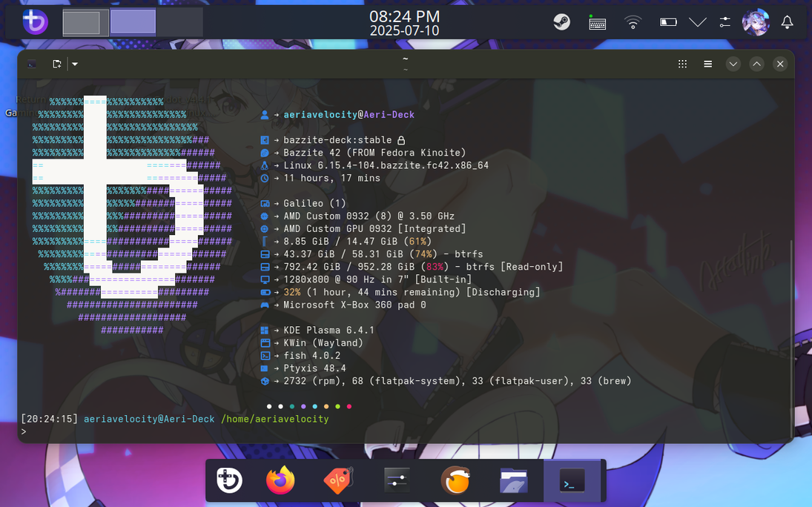Image resolution: width=812 pixels, height=507 pixels.
Task: Click the prompt path "/home/aeriavelocity"
Action: [x=275, y=419]
